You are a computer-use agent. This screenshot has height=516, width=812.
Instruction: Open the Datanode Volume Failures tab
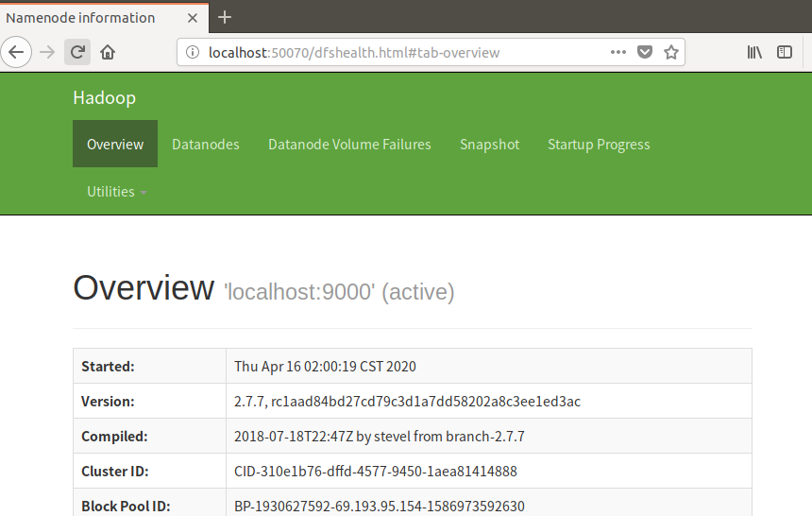point(349,145)
